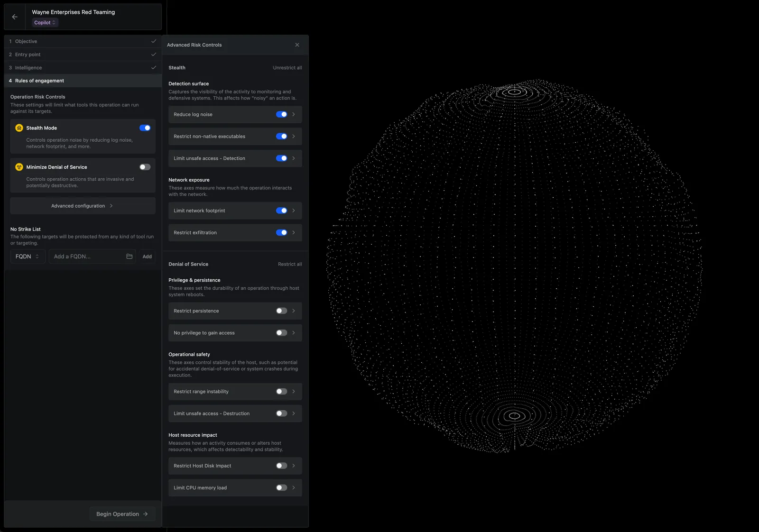Click Add next to FQDN field

[147, 257]
